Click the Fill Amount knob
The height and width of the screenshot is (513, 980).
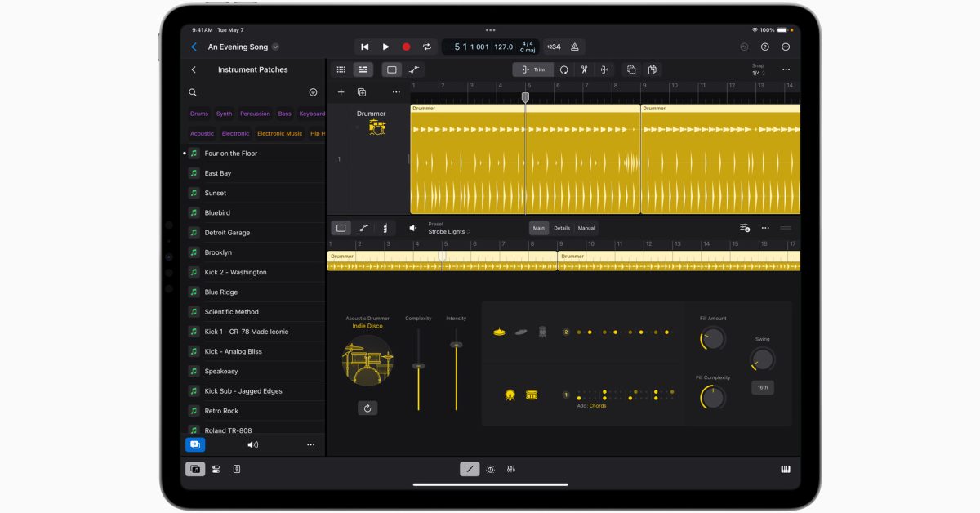[x=712, y=338]
